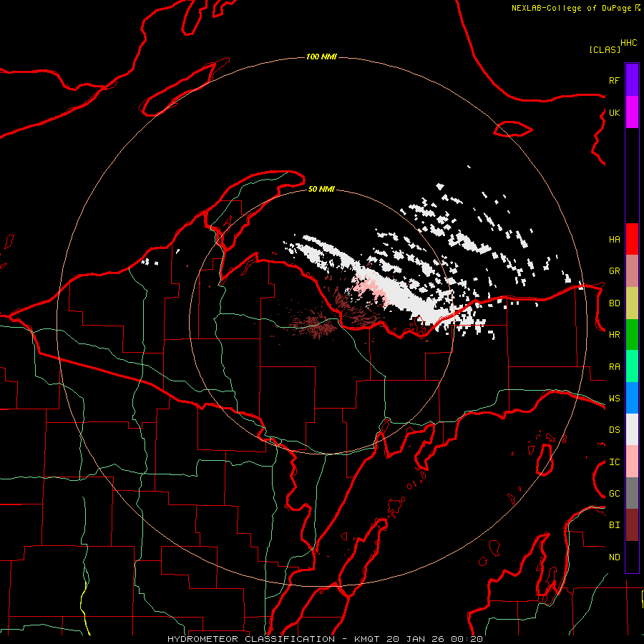The width and height of the screenshot is (644, 644).
Task: Click the BI brown legend swatch
Action: tap(632, 525)
